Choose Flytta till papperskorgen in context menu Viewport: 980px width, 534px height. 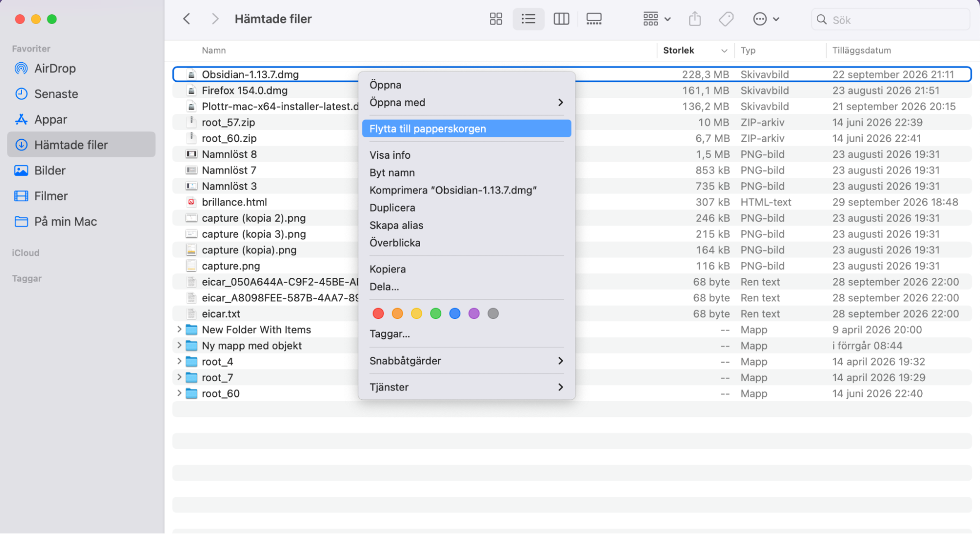[466, 129]
